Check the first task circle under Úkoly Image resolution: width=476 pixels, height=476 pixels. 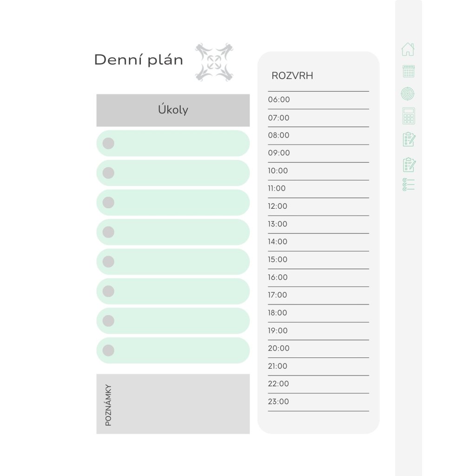[108, 143]
